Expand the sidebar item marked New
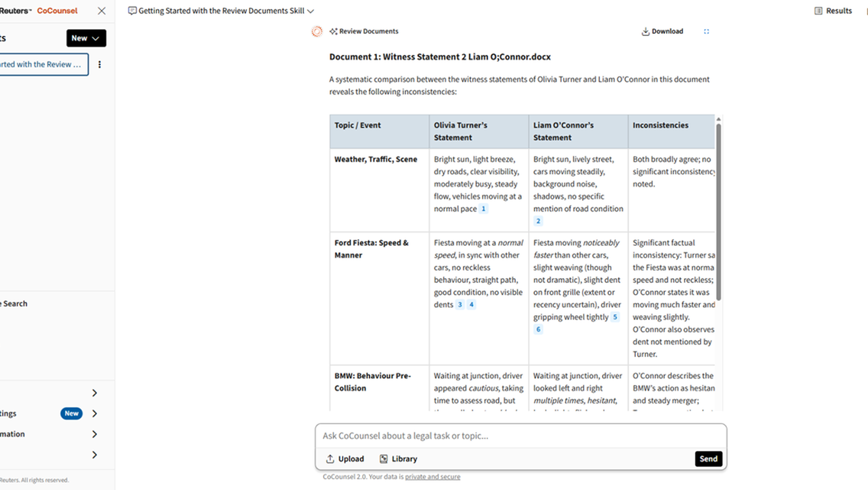Viewport: 868px width, 490px height. 94,413
